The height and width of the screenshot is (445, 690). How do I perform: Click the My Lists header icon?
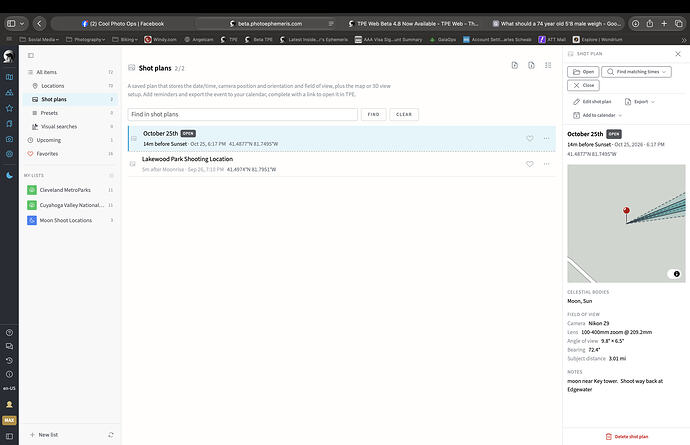111,176
